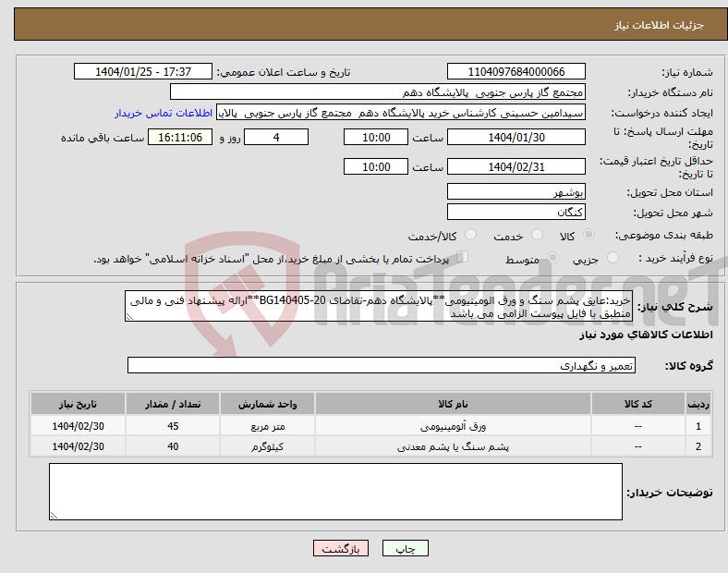Click the remaining days field showing 4
The height and width of the screenshot is (573, 728).
pyautogui.click(x=276, y=138)
